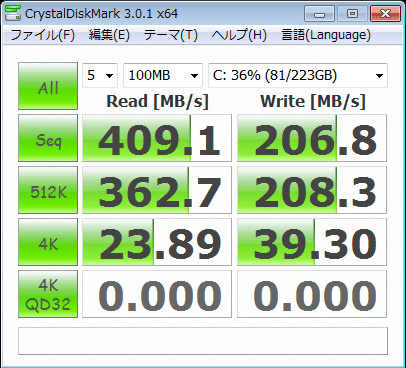Open the 言語(Language) menu
Viewport: 406px width, 368px height.
click(326, 35)
